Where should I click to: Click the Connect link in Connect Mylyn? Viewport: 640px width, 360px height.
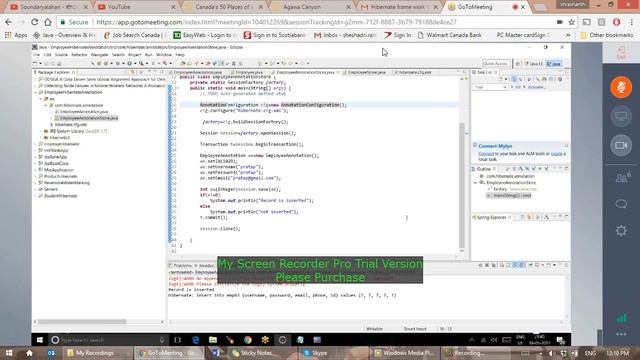(486, 154)
